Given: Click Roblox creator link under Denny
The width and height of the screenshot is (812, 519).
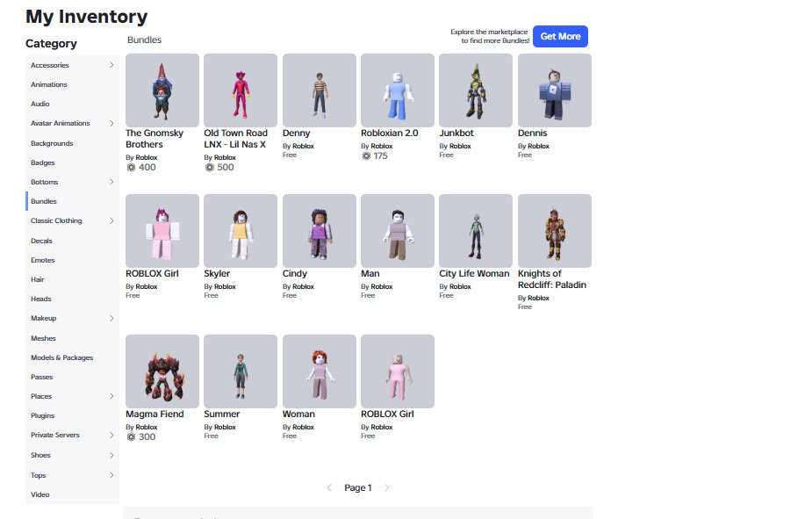Looking at the screenshot, I should pos(304,146).
